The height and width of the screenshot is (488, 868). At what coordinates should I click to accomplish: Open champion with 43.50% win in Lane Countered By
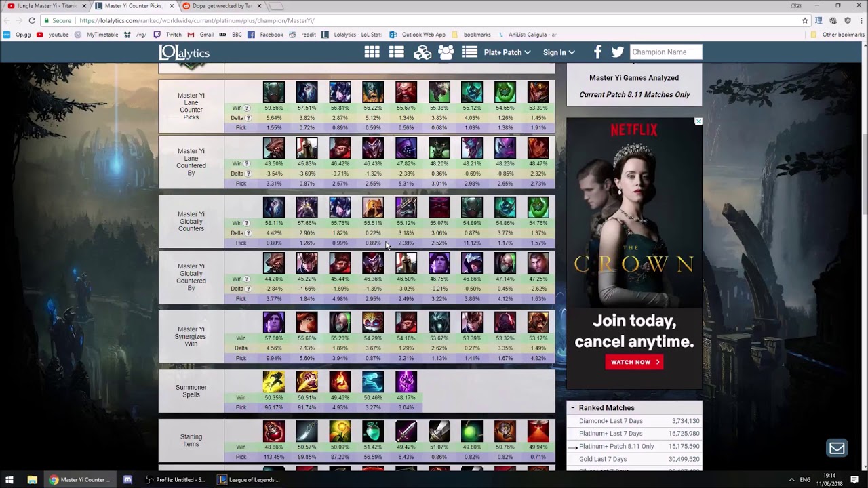(274, 148)
